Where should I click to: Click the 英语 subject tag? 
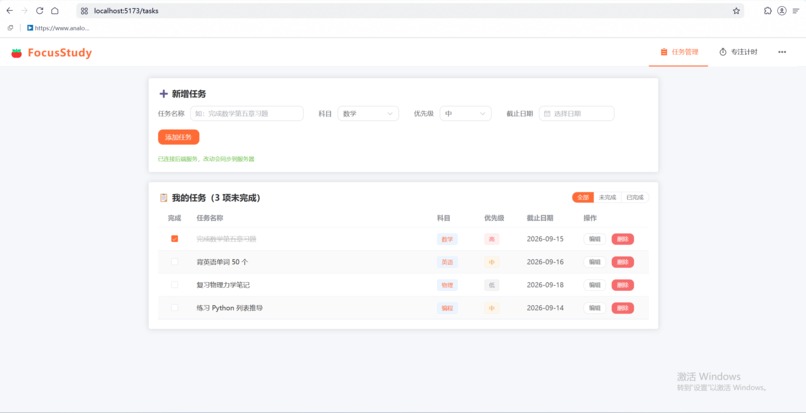click(447, 262)
